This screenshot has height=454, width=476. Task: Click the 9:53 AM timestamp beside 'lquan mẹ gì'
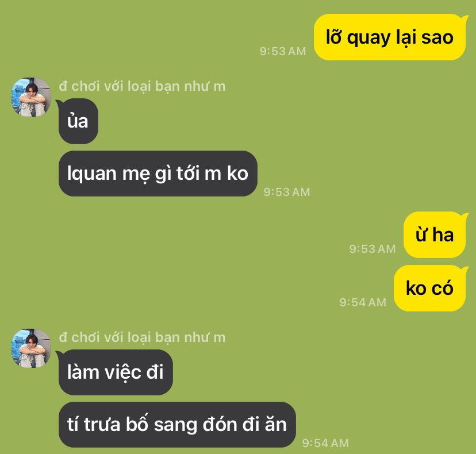point(287,192)
